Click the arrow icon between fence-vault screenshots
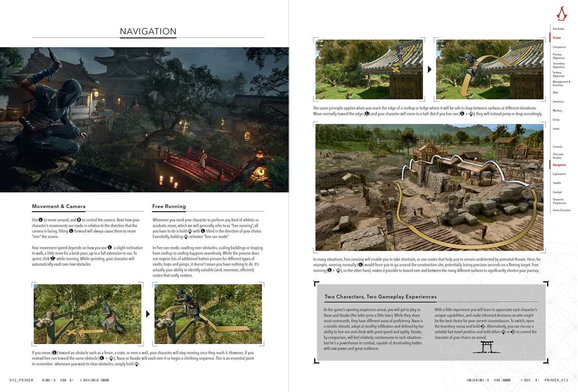The width and height of the screenshot is (578, 392). pyautogui.click(x=148, y=314)
